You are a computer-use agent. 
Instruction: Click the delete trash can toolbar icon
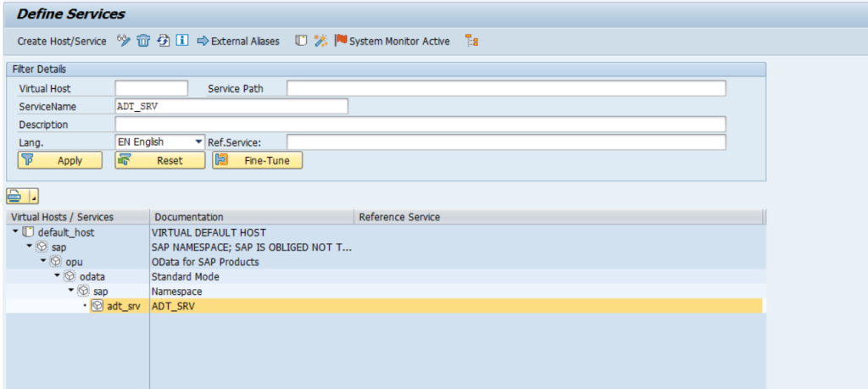click(143, 41)
